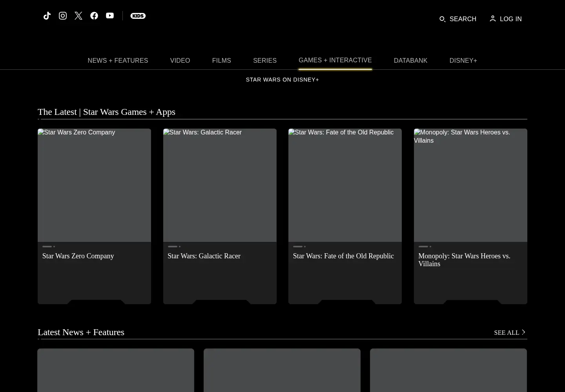Open the Star Wars Zero Company thumbnail
The width and height of the screenshot is (565, 392).
94,185
